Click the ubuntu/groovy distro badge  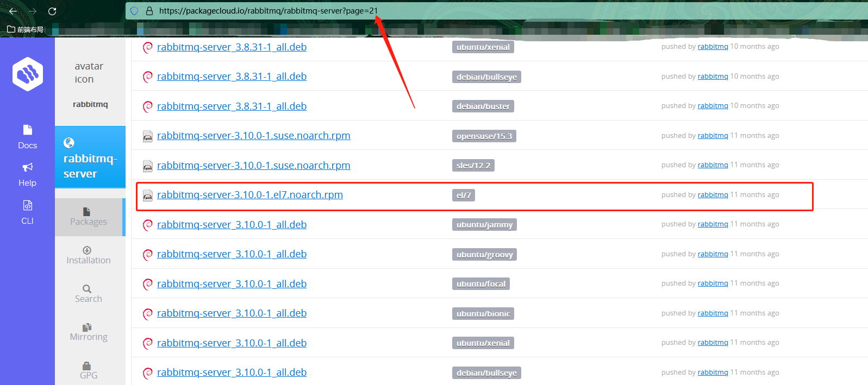pyautogui.click(x=484, y=255)
